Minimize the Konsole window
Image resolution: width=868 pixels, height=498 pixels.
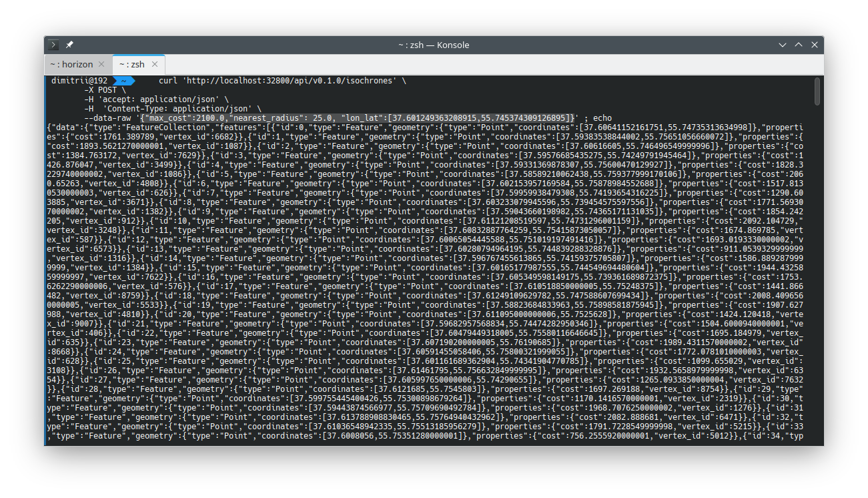(x=783, y=45)
